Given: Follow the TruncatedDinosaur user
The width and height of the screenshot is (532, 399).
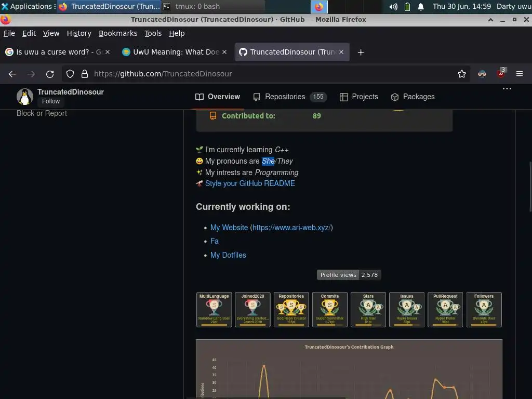Looking at the screenshot, I should coord(51,101).
